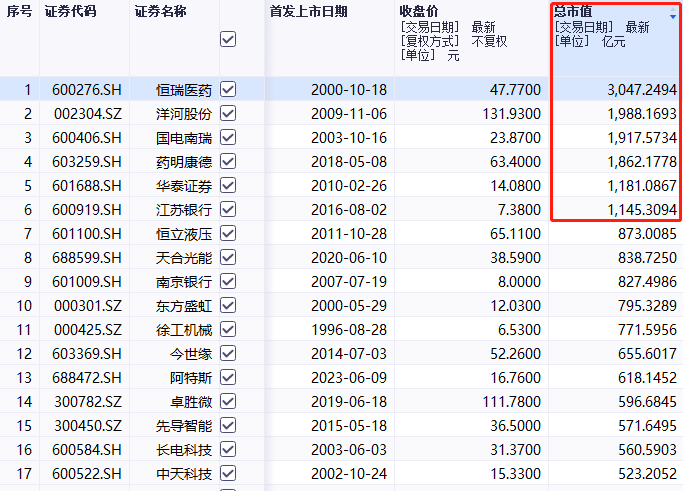Select stock code 600406.SH

click(87, 138)
